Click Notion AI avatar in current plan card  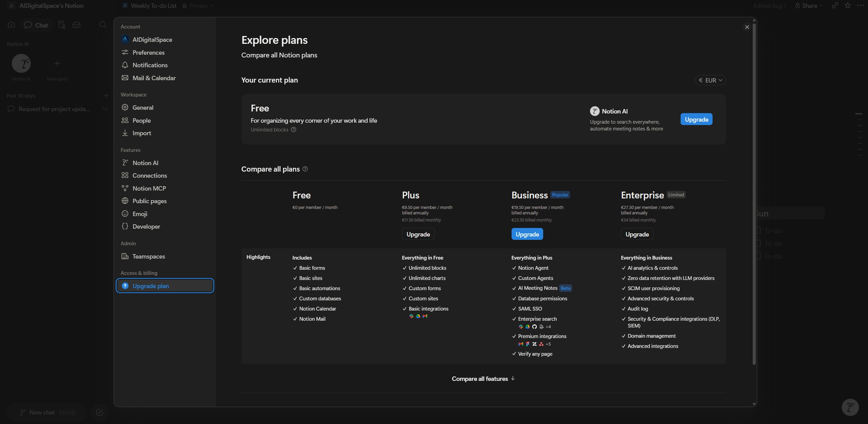click(x=595, y=111)
